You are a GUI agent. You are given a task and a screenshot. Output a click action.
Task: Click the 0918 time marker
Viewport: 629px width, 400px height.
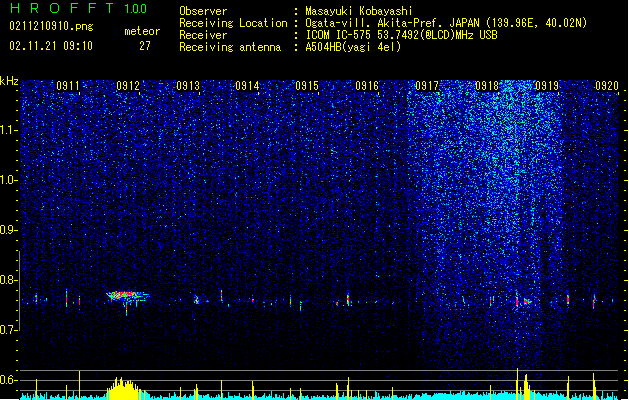487,86
